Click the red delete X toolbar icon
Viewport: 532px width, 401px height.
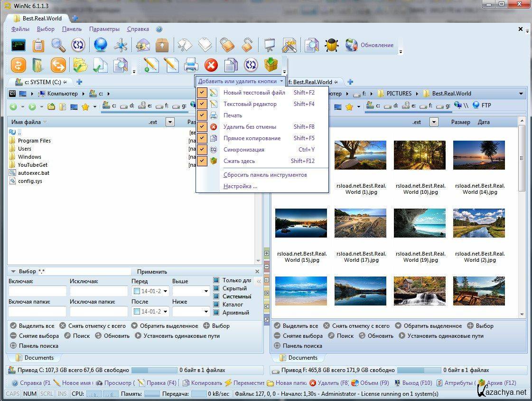pyautogui.click(x=211, y=65)
